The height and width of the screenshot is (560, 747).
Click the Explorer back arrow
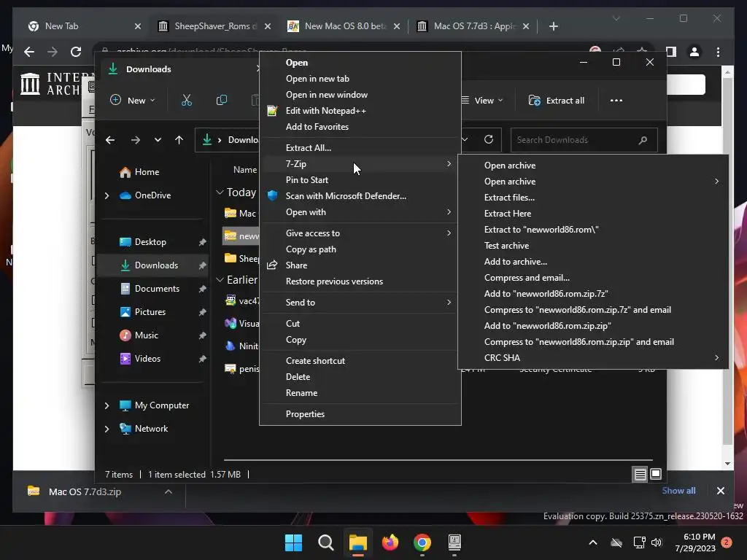point(110,140)
